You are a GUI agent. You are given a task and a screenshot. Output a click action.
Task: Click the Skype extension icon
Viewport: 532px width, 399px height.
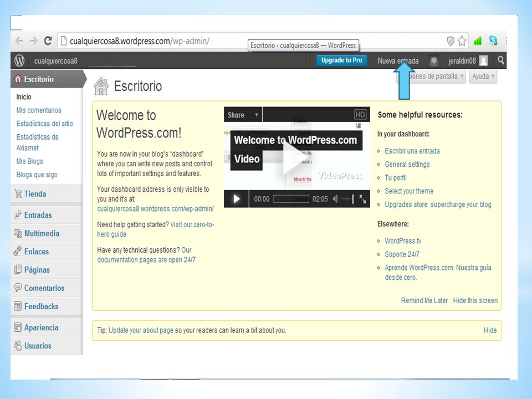click(493, 41)
